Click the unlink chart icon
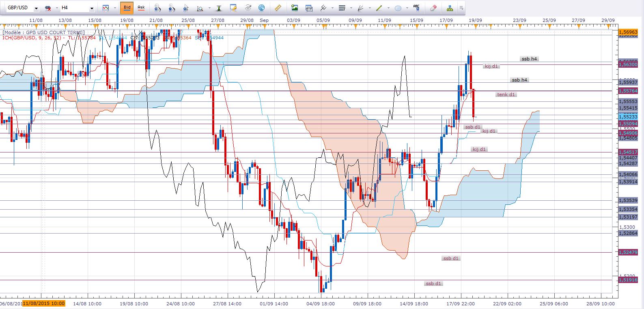 click(x=47, y=8)
